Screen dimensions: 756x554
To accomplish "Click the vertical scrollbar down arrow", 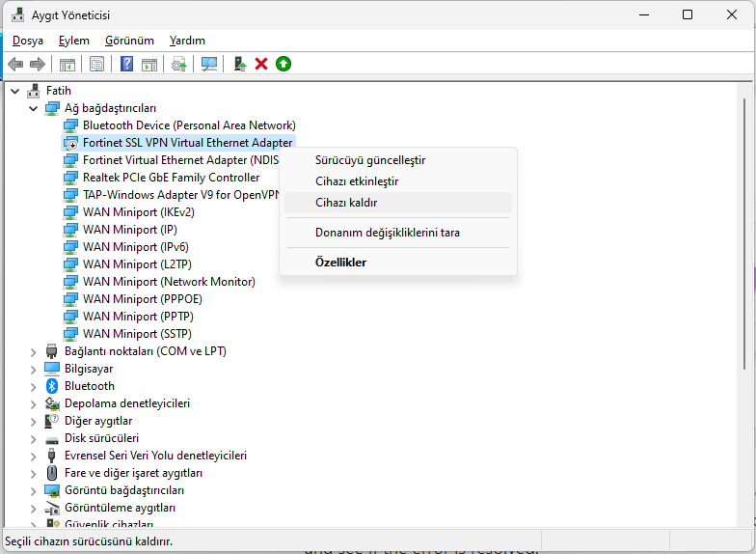I will pos(745,522).
